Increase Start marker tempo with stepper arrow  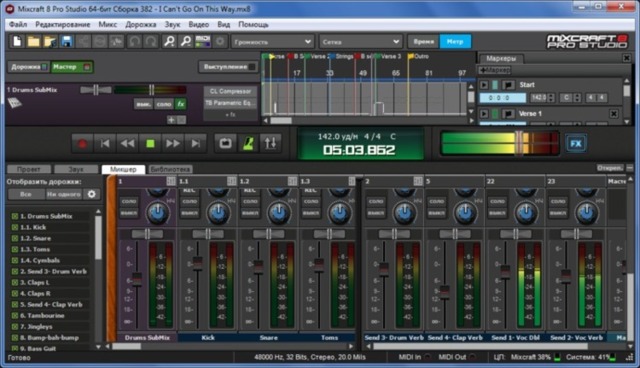point(551,96)
